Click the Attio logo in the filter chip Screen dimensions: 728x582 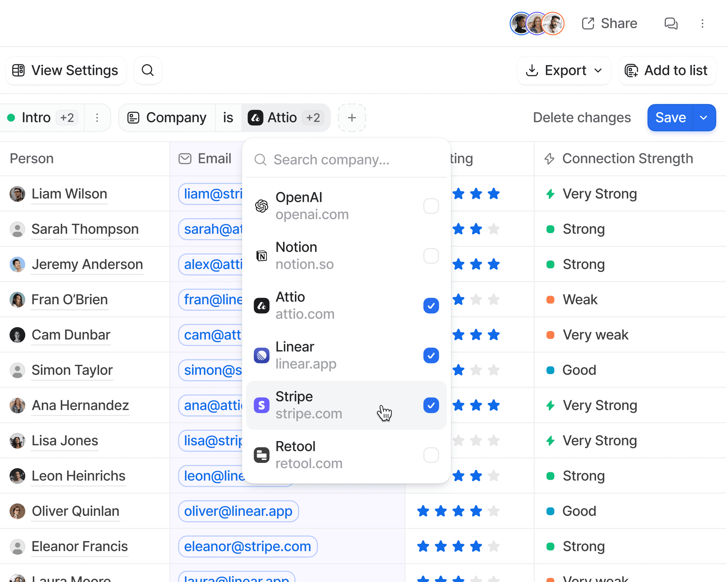click(x=256, y=118)
